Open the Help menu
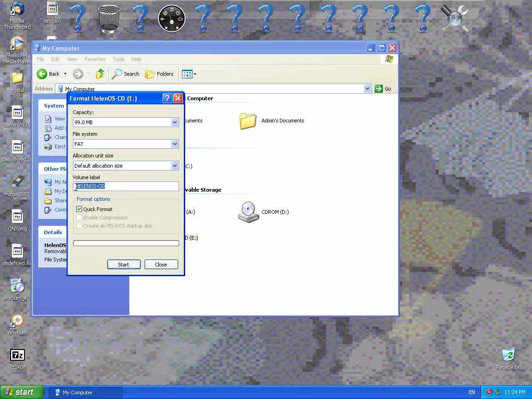532x399 pixels. pyautogui.click(x=136, y=59)
